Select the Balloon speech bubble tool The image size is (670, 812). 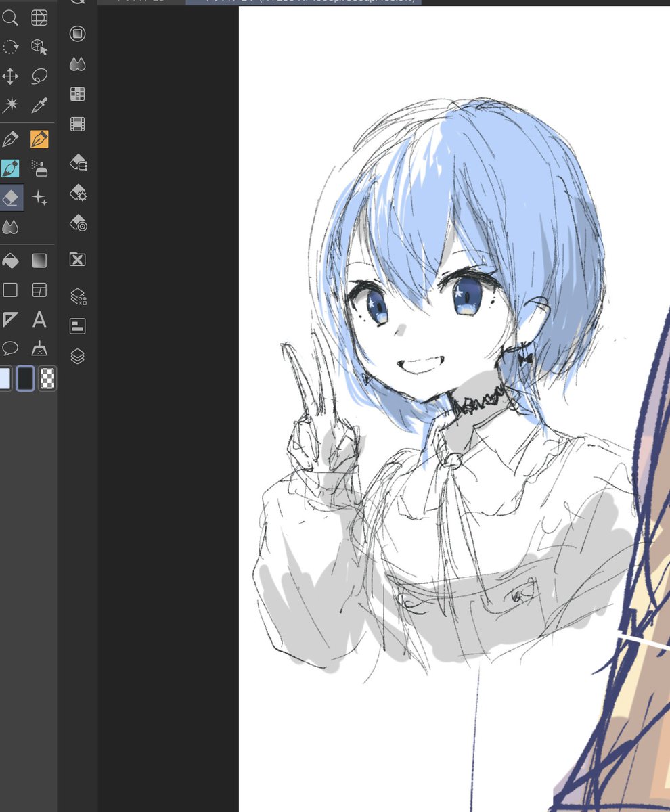10,348
